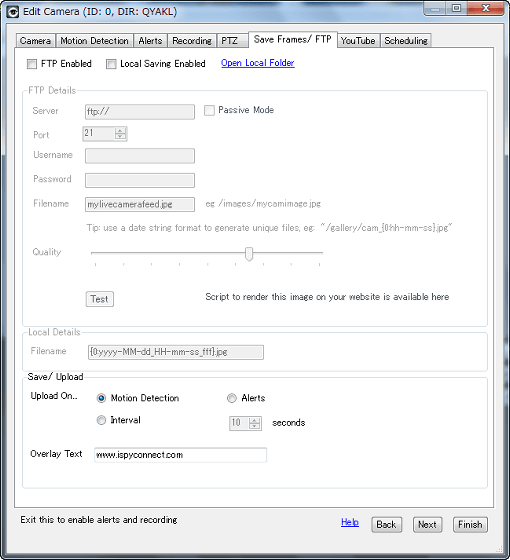Click the Quality slider handle
510x560 pixels.
pos(249,254)
